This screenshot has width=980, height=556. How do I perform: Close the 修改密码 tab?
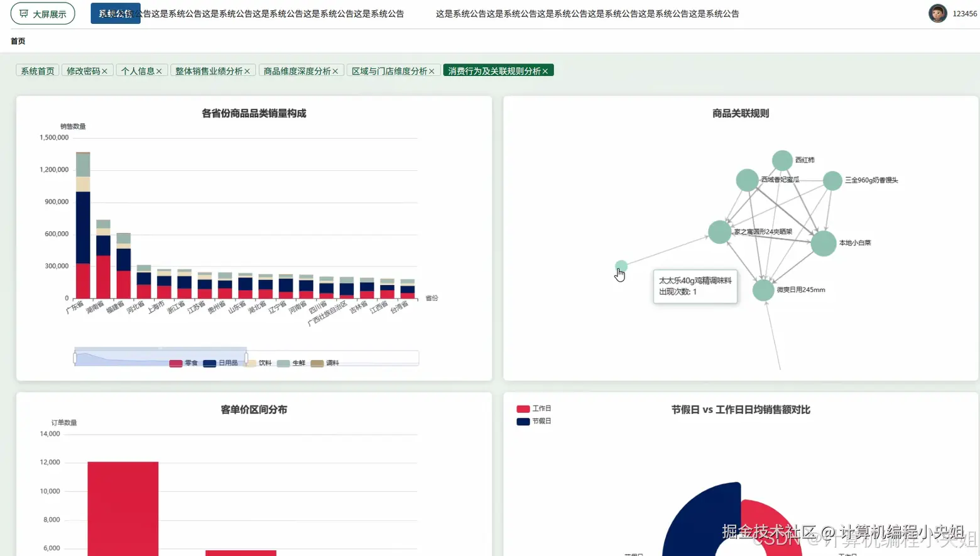point(104,70)
